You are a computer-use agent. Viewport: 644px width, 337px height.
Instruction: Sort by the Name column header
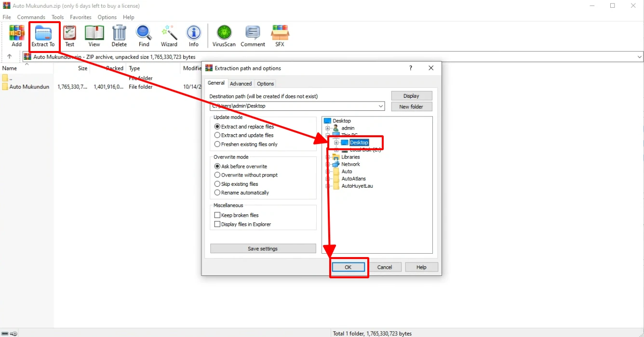pyautogui.click(x=27, y=68)
